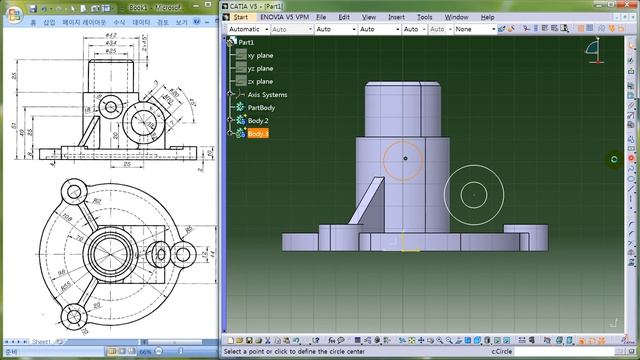Open the Edit menu in CATIA
Screen dimensions: 640x360
point(344,17)
